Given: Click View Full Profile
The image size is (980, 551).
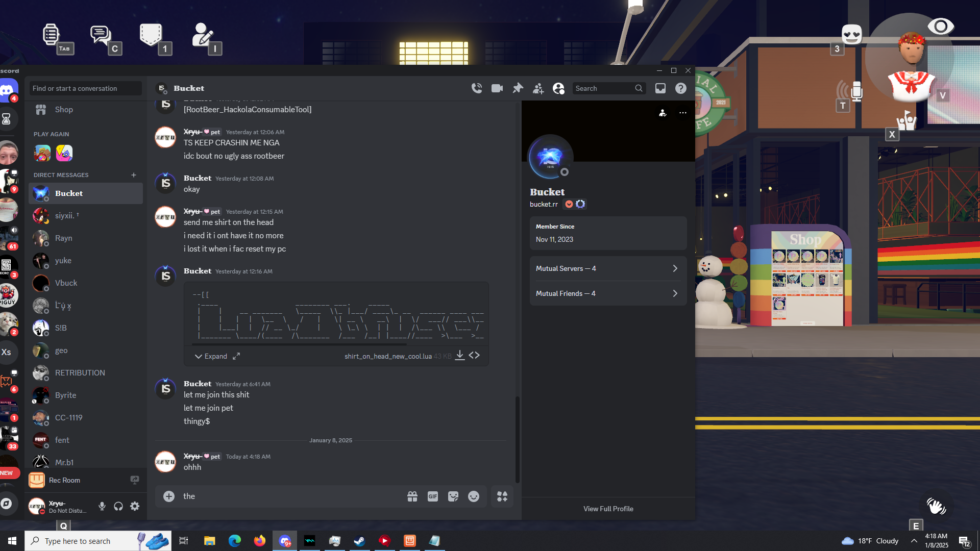Looking at the screenshot, I should 608,509.
